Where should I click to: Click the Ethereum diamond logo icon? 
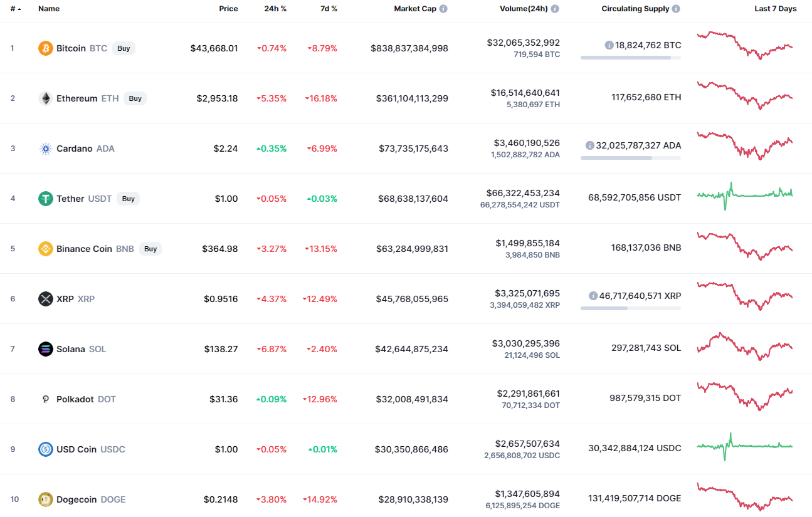coord(46,98)
